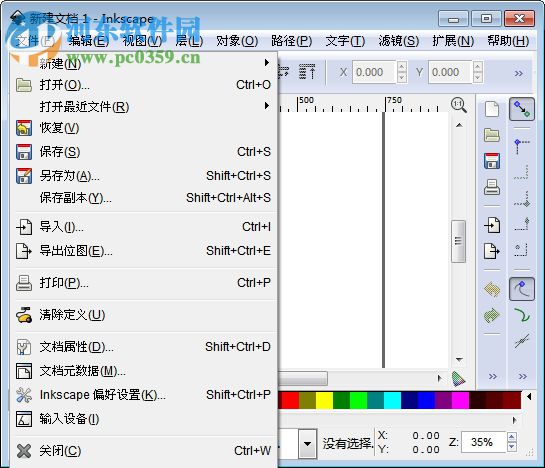Open the layer dropdown arrow in status bar

coord(307,444)
